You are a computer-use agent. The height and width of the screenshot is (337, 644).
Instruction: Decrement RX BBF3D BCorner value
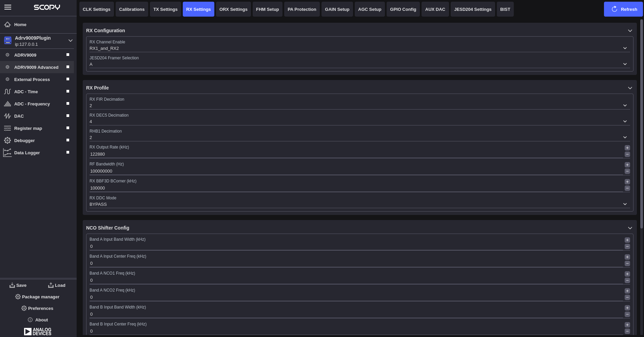pyautogui.click(x=627, y=188)
